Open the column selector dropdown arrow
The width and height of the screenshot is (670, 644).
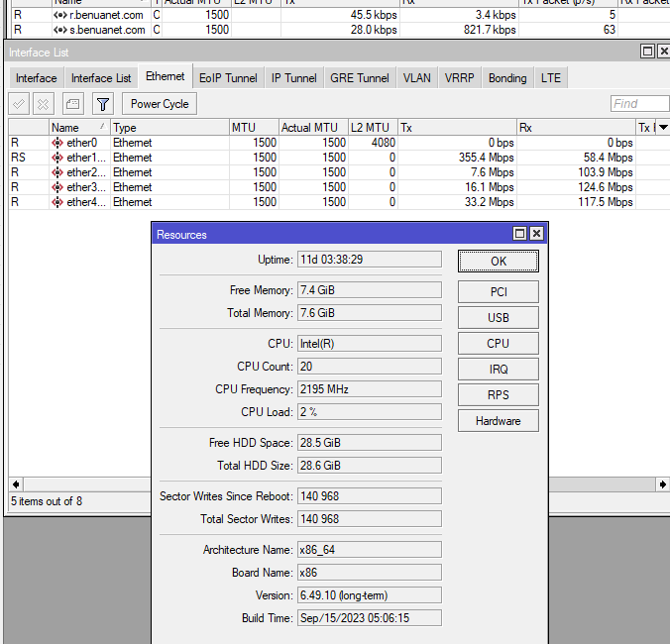click(660, 128)
